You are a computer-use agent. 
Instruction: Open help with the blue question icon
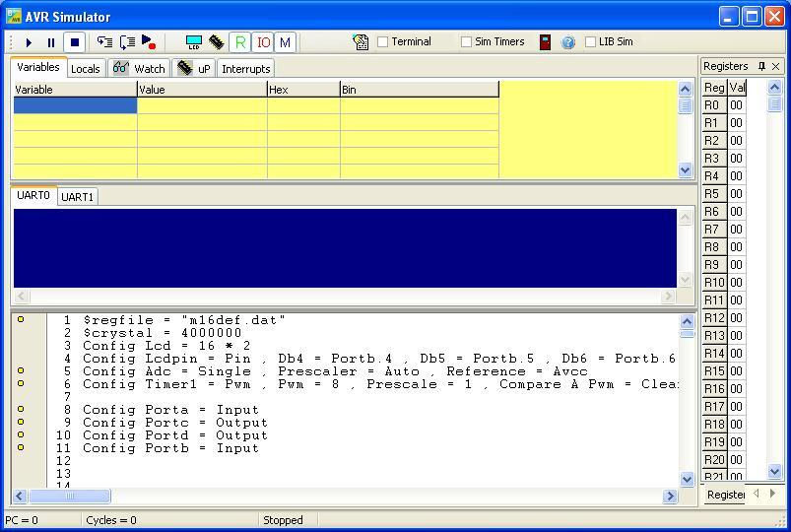568,42
